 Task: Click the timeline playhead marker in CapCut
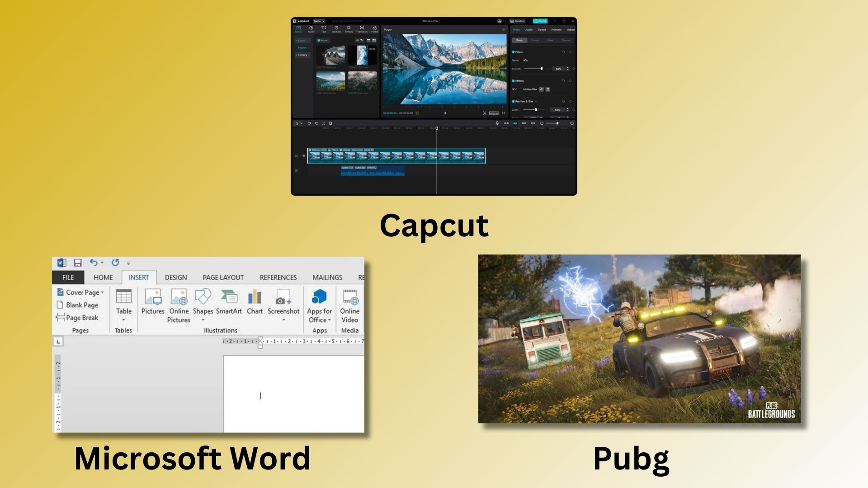(436, 128)
